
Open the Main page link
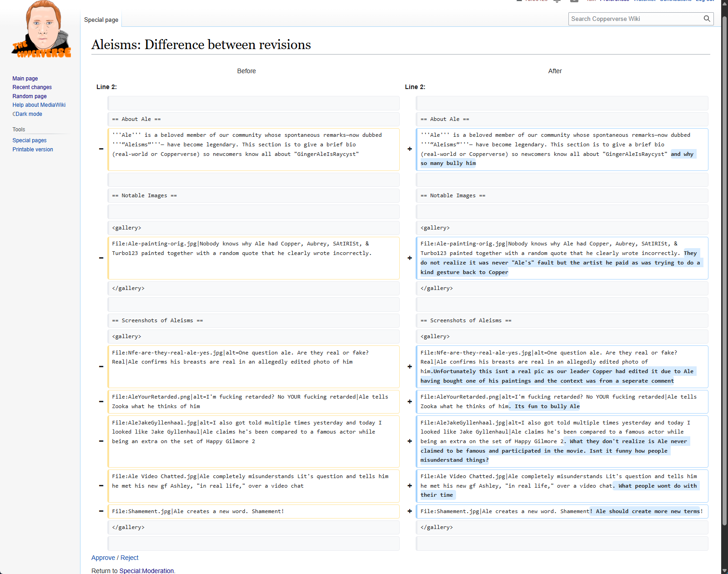[x=25, y=79]
